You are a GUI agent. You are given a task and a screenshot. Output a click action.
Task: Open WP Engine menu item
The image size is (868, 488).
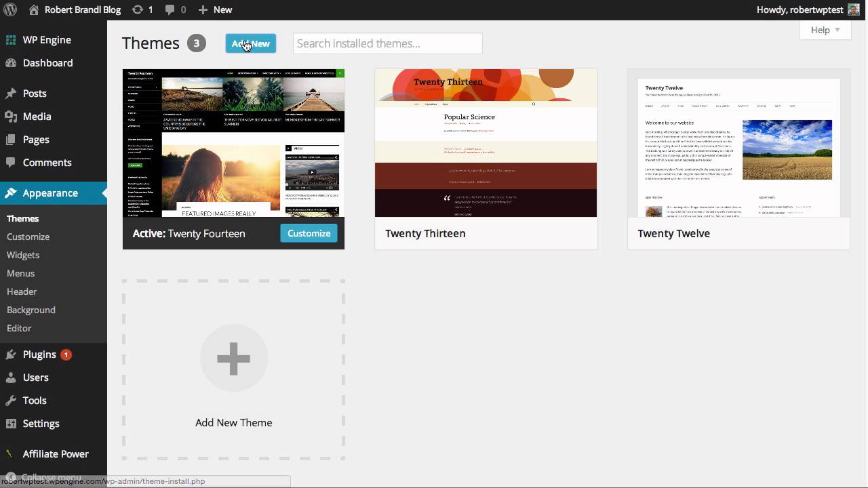click(54, 40)
